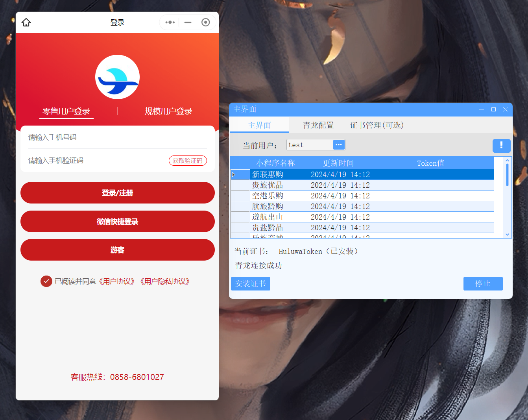Image resolution: width=528 pixels, height=420 pixels.
Task: Minimize the mini program with dash icon
Action: 188,22
